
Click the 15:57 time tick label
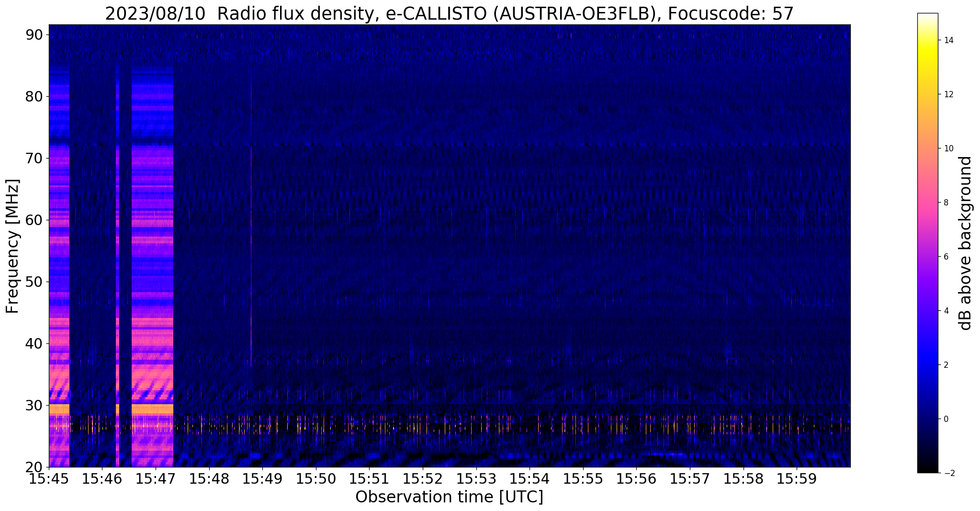[x=690, y=479]
